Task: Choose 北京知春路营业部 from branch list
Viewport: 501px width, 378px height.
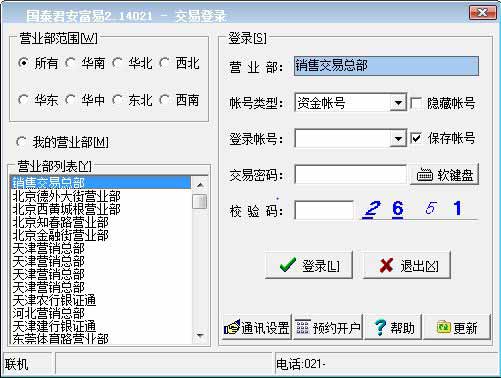Action: 101,222
